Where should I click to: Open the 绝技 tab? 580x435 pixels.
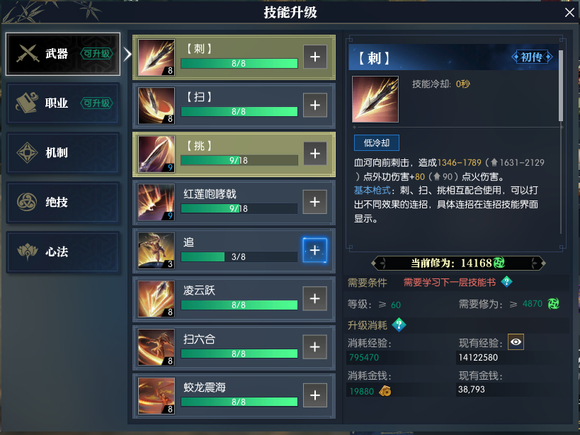click(63, 202)
